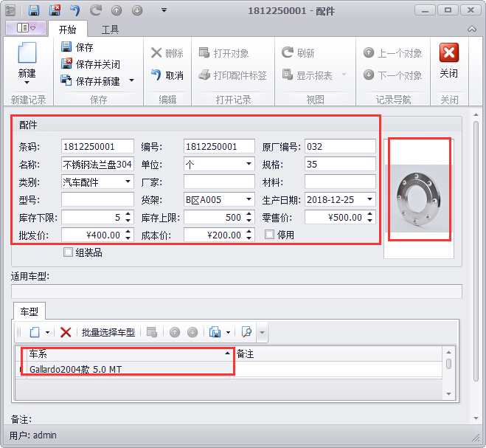Enable the 组装品 (Assembly) checkbox
The width and height of the screenshot is (486, 448).
pyautogui.click(x=69, y=252)
